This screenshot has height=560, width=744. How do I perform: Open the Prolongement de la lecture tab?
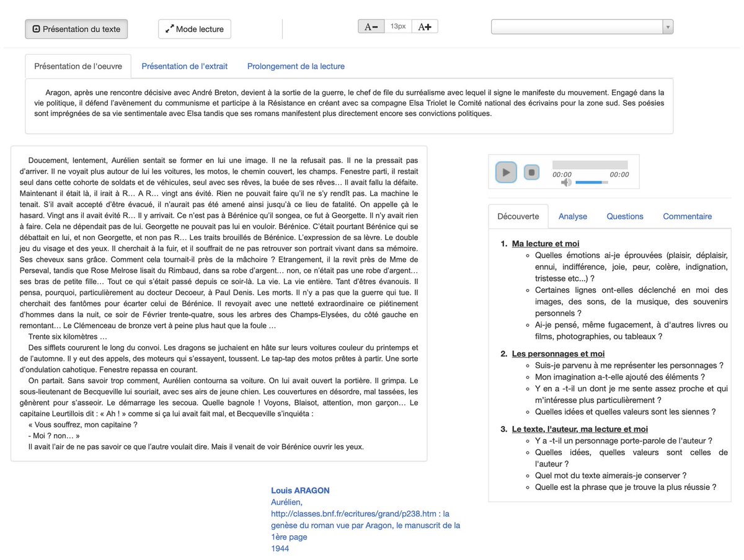point(296,66)
